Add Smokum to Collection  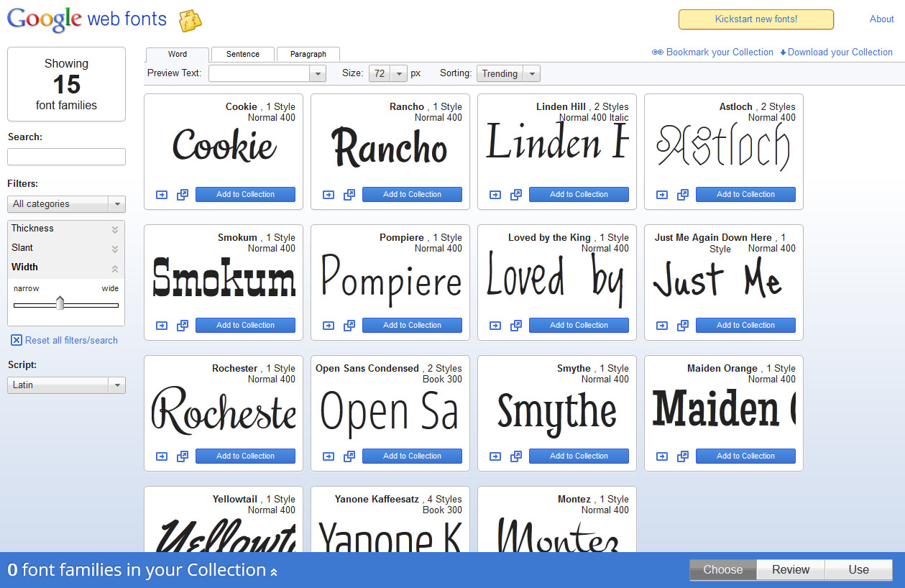[245, 326]
